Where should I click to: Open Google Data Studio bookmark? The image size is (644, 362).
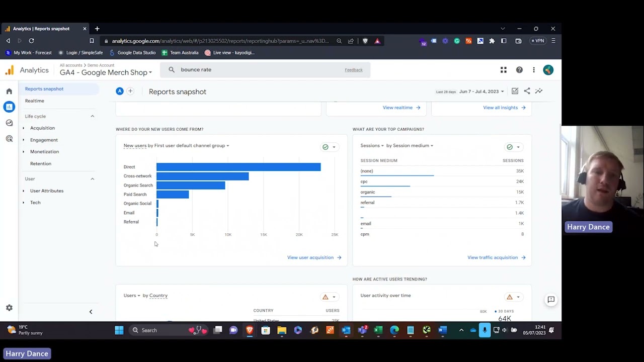[132, 53]
